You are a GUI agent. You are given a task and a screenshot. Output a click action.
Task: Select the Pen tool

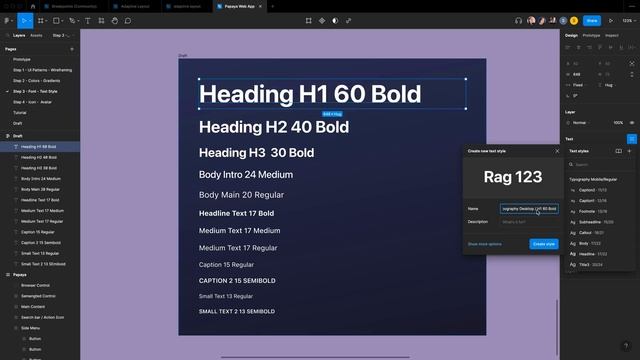[72, 21]
